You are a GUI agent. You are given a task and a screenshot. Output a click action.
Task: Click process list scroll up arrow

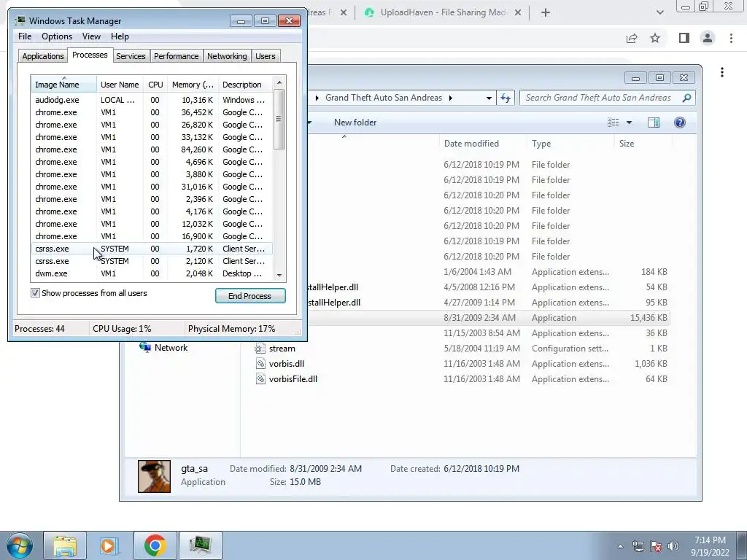(x=279, y=83)
